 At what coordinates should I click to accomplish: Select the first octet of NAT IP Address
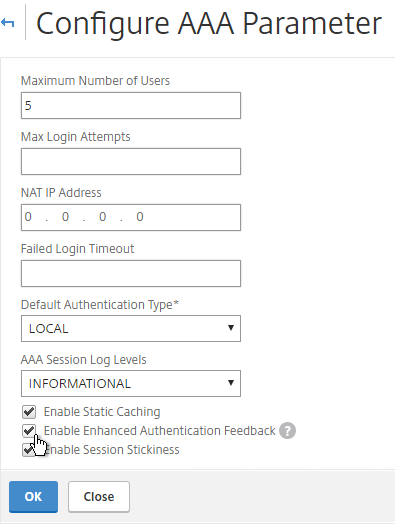point(28,217)
